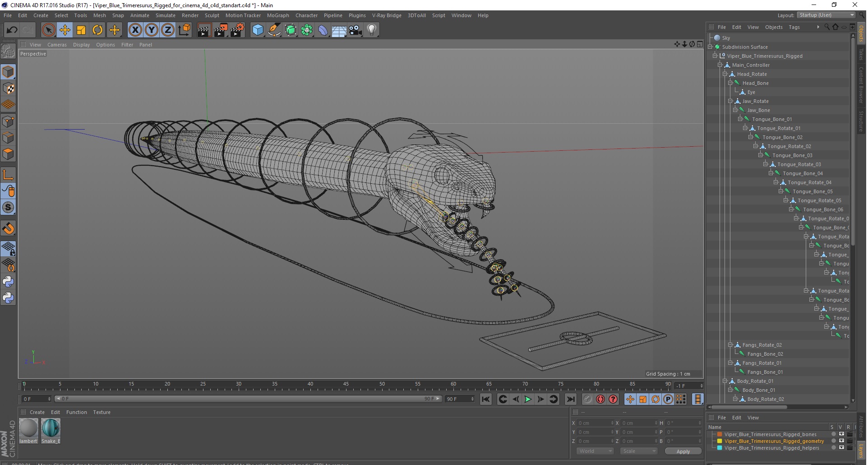Open Coordinate System axis tool icon
The height and width of the screenshot is (465, 868).
click(184, 30)
